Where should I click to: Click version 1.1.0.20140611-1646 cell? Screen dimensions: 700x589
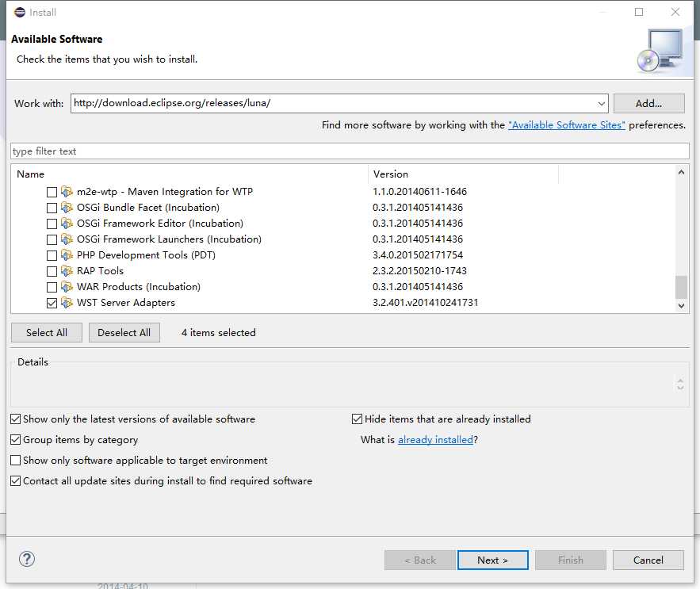(419, 192)
